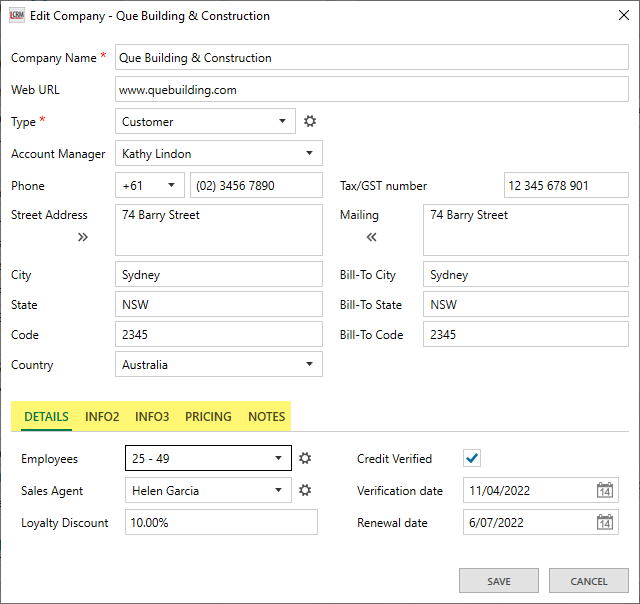Uncheck the Credit Verified checkbox
The height and width of the screenshot is (604, 640).
[x=473, y=459]
